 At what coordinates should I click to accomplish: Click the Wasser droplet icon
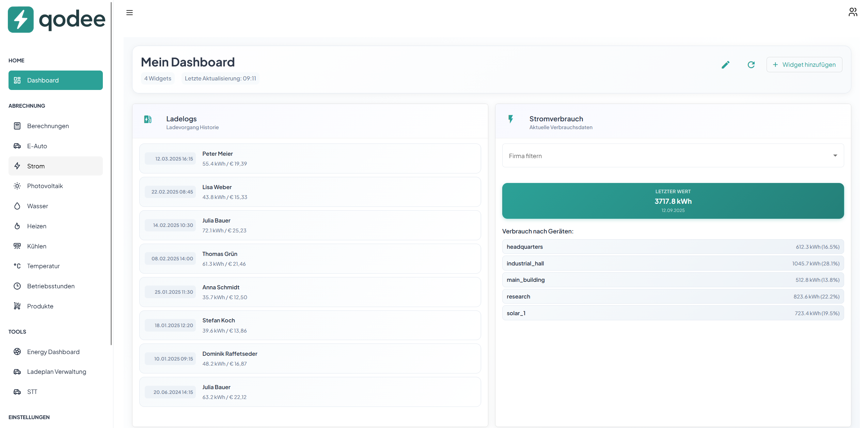tap(17, 206)
